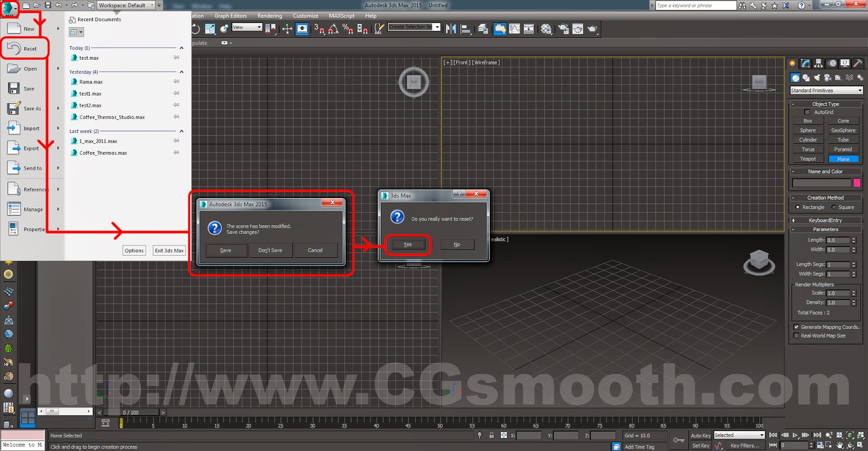The height and width of the screenshot is (451, 868).
Task: Choose Save As in application menu
Action: (x=32, y=109)
